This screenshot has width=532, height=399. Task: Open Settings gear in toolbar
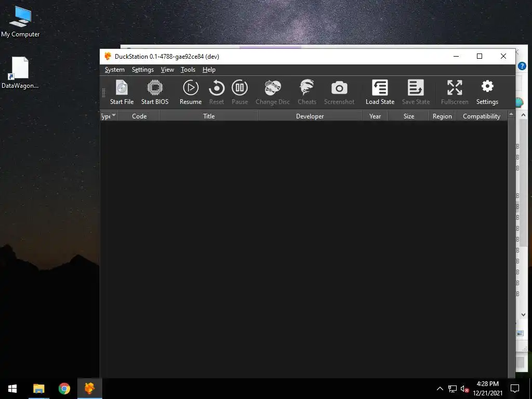(487, 92)
